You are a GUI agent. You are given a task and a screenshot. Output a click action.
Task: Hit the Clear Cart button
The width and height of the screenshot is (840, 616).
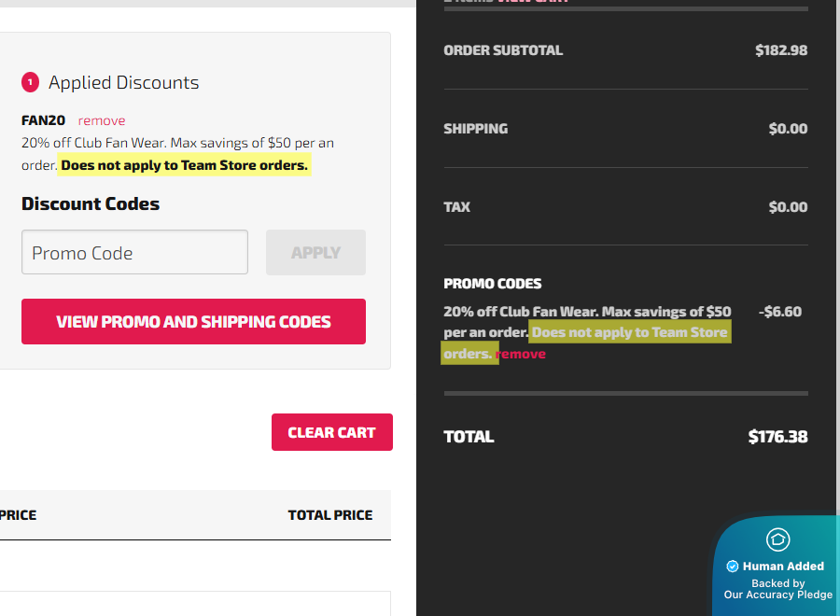[331, 432]
